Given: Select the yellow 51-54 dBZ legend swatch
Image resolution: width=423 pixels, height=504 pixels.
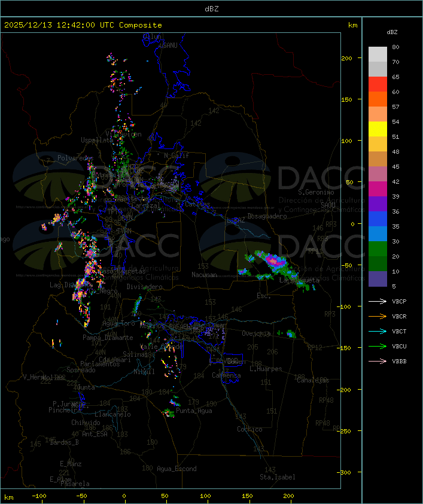Looking at the screenshot, I should coord(378,129).
